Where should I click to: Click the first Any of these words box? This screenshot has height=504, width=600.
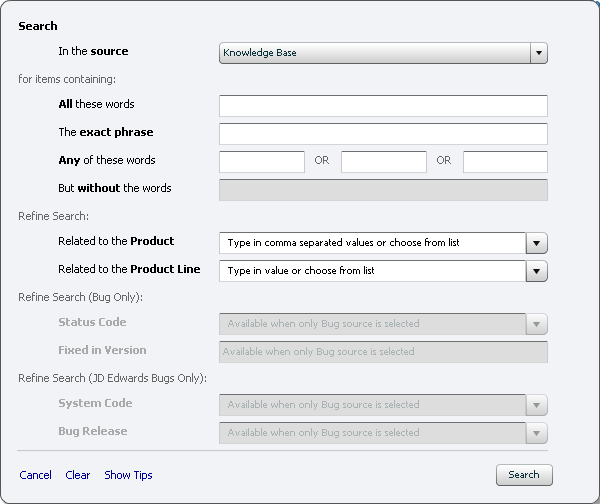(262, 162)
